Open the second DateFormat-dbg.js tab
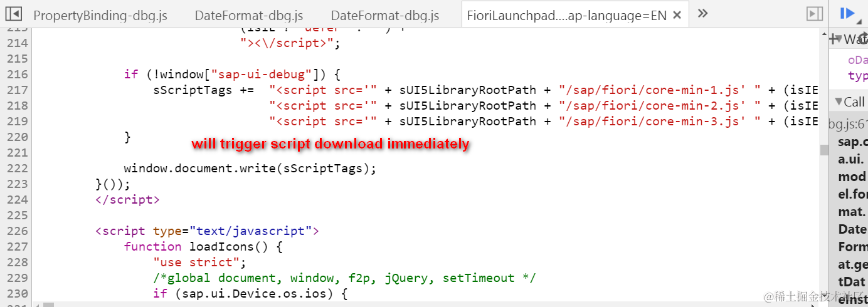The height and width of the screenshot is (307, 868). (x=385, y=16)
